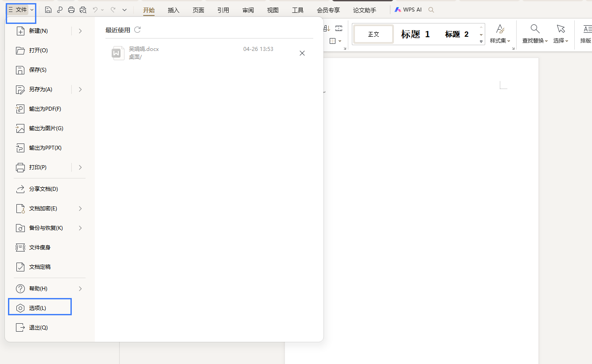Switch to the 开始 ribbon tab
Image resolution: width=592 pixels, height=364 pixels.
tap(149, 10)
